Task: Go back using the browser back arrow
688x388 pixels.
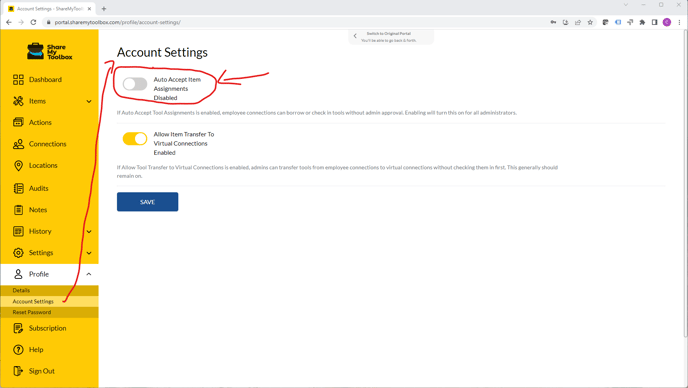Action: (9, 22)
